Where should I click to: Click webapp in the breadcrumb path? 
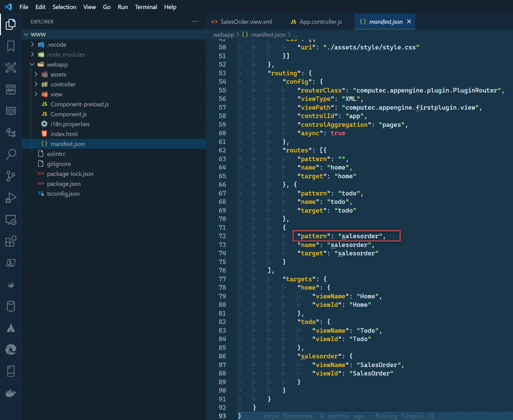click(223, 35)
